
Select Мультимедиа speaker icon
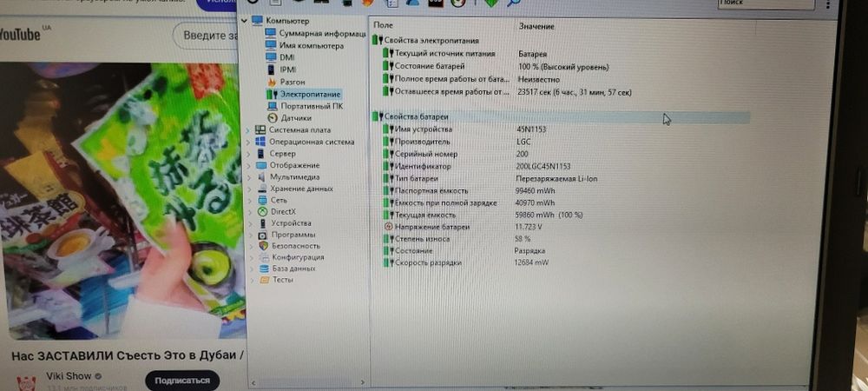pyautogui.click(x=262, y=177)
